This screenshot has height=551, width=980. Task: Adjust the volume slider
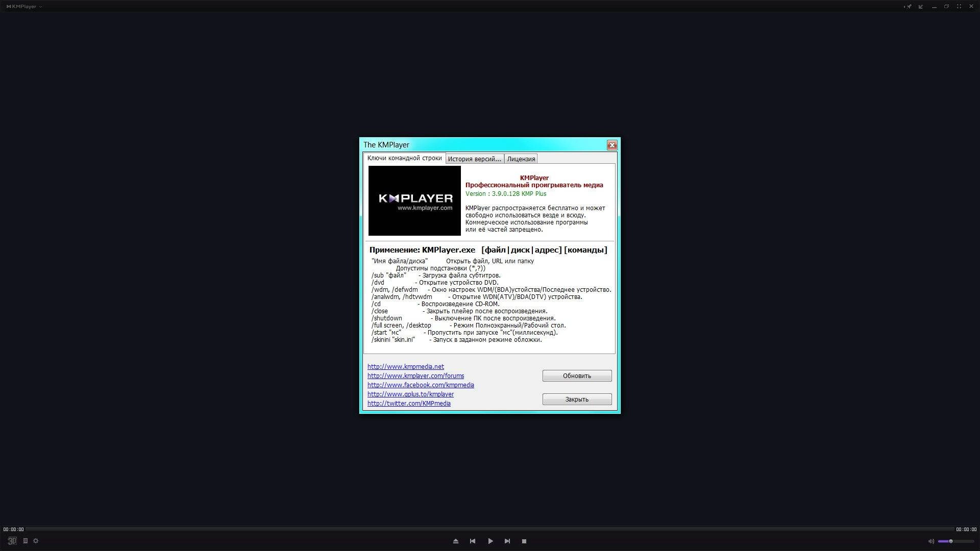[x=955, y=541]
